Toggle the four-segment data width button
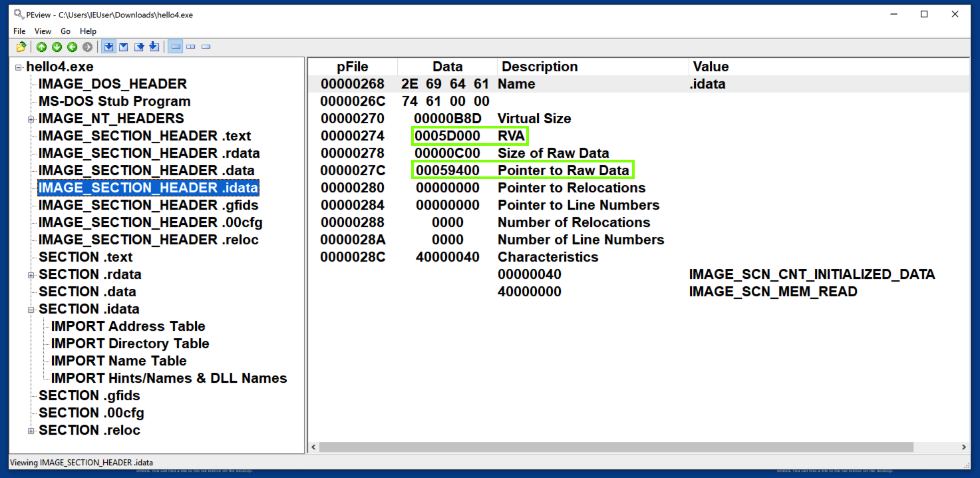The width and height of the screenshot is (980, 478). coord(176,47)
